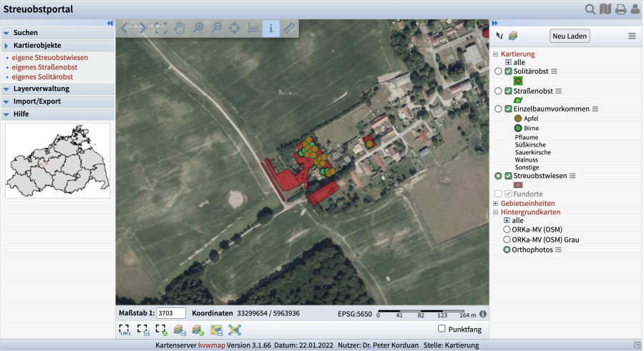Zoom to full map extent
Screen dimensions: 644x351
161,29
